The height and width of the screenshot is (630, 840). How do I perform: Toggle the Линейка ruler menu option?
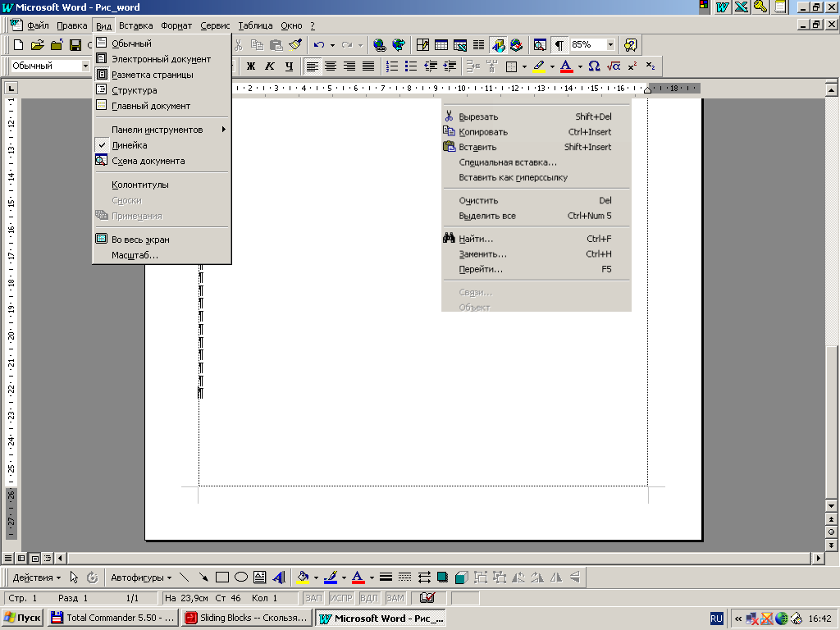tap(162, 145)
